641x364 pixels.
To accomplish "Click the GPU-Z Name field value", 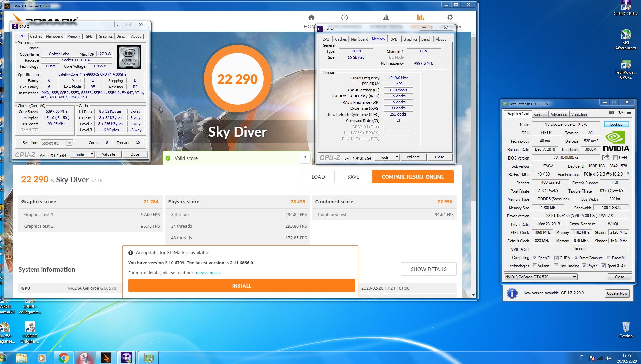I will point(566,124).
